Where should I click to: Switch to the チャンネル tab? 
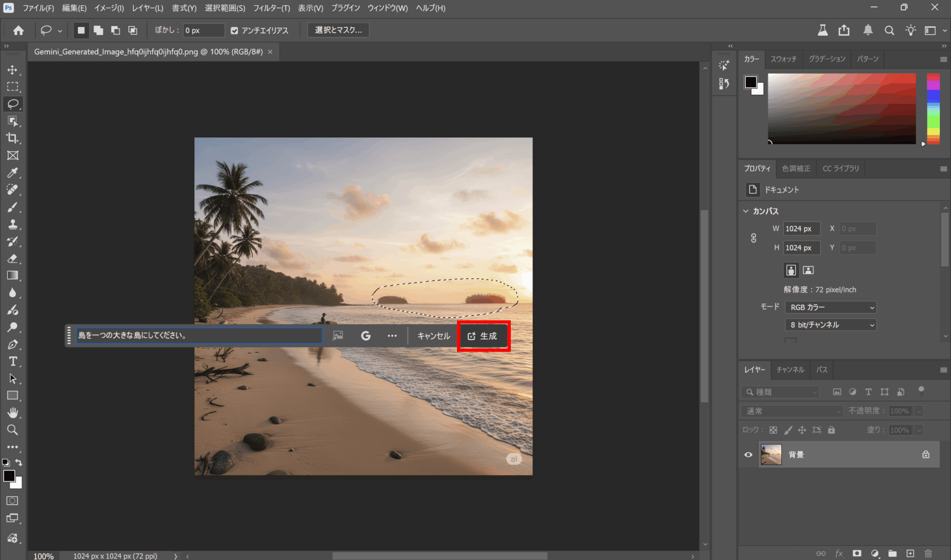coord(790,370)
